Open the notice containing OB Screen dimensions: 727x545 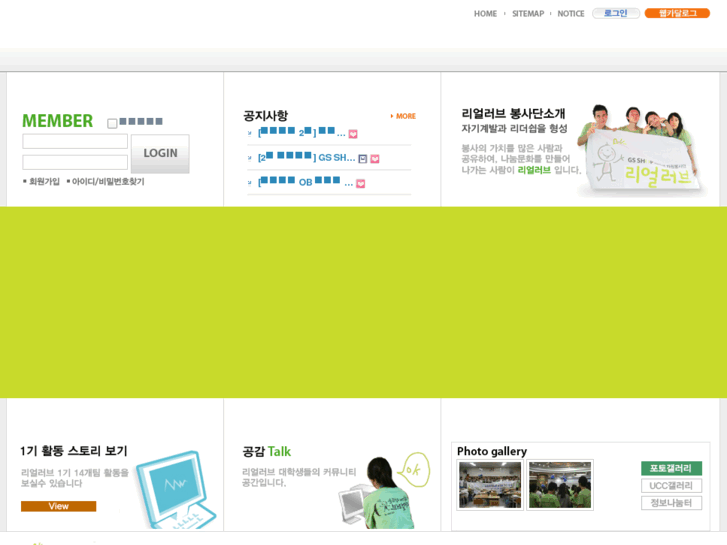coord(305,182)
